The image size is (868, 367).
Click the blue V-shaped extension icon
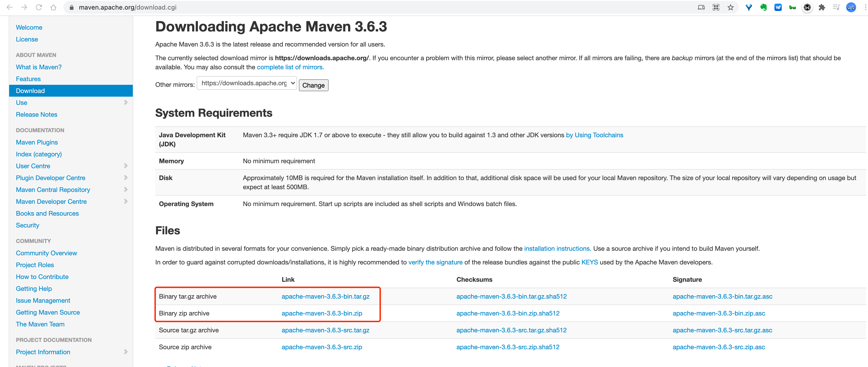[749, 7]
